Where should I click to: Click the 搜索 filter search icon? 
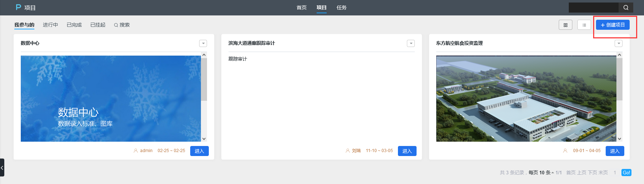coord(116,25)
